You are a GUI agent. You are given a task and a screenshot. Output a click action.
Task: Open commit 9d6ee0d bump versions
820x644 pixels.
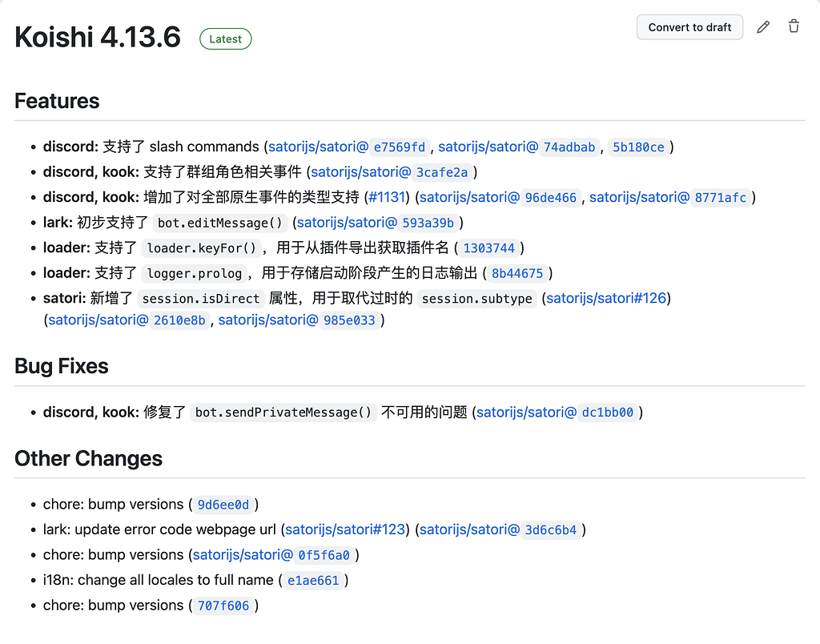223,505
